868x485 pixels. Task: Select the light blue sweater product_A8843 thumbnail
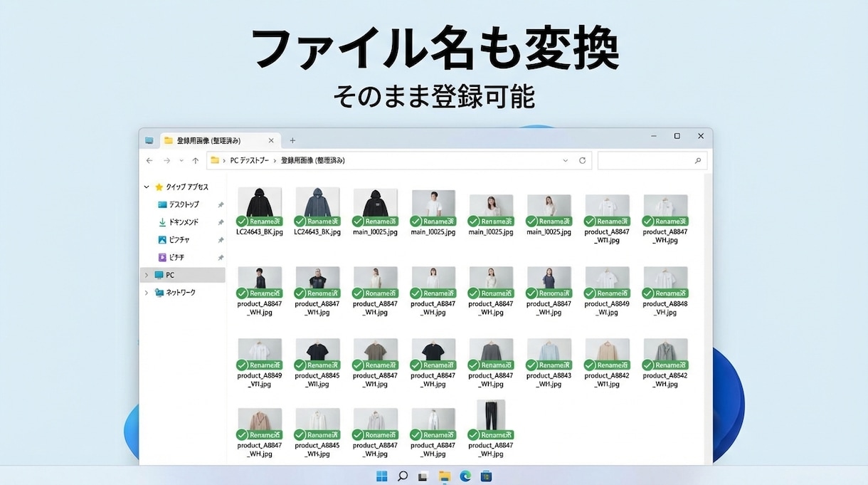click(549, 354)
